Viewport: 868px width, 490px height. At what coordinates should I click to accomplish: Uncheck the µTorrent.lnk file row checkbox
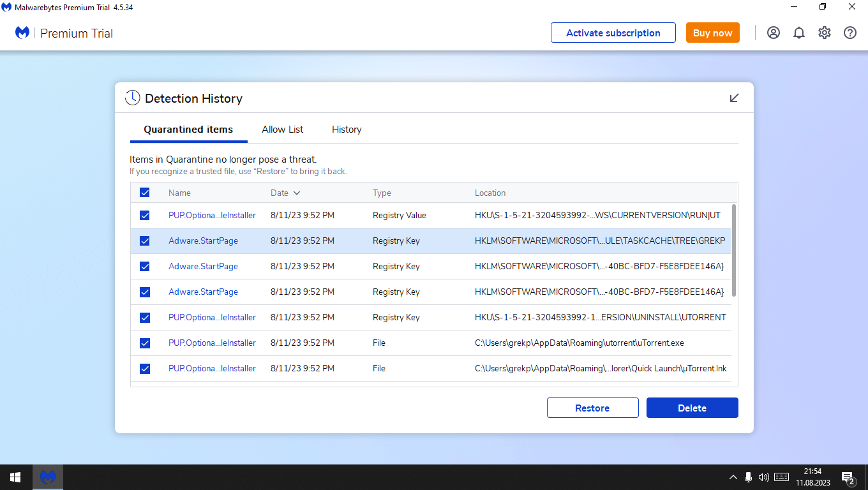[x=145, y=369]
